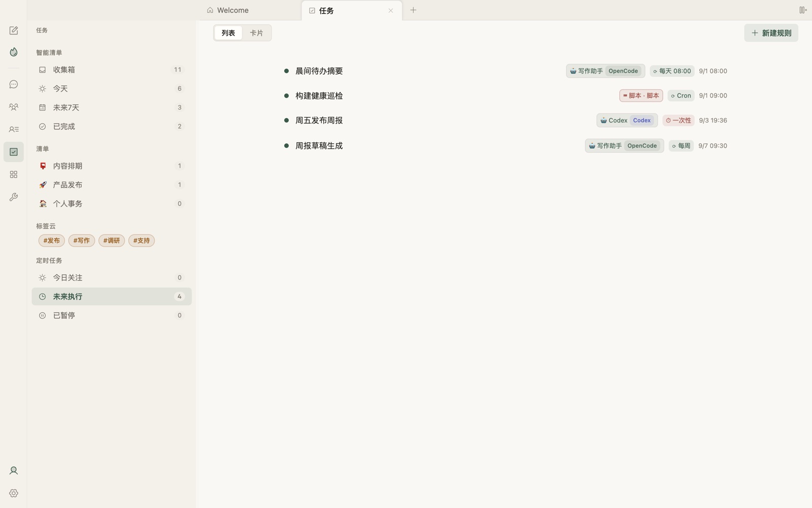
Task: Filter by #调研 tag
Action: click(x=111, y=241)
